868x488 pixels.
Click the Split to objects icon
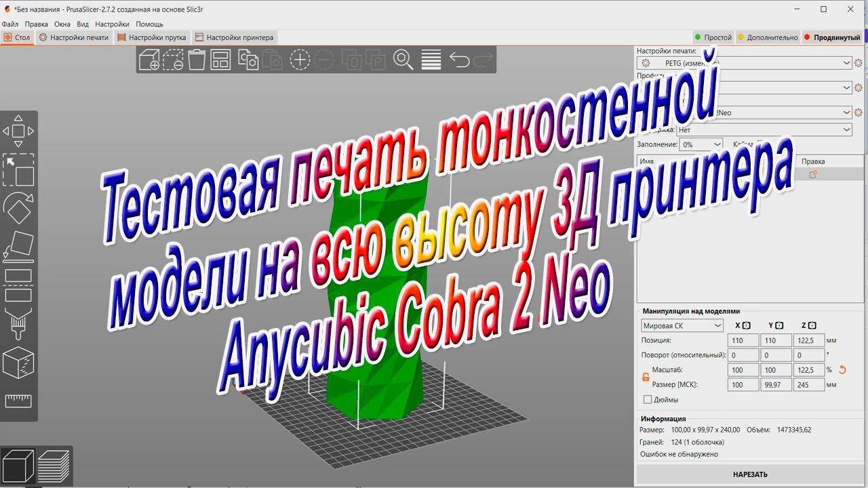[351, 60]
